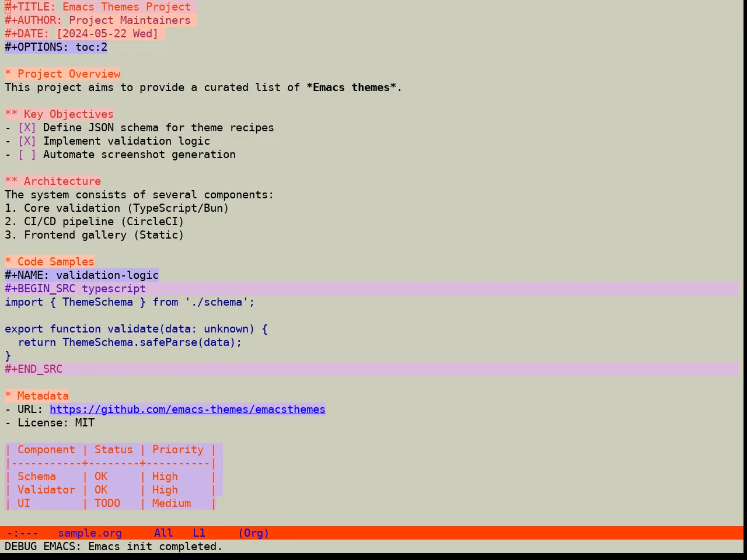The width and height of the screenshot is (747, 560).
Task: Click the echo area message Emacs init completed
Action: point(114,547)
